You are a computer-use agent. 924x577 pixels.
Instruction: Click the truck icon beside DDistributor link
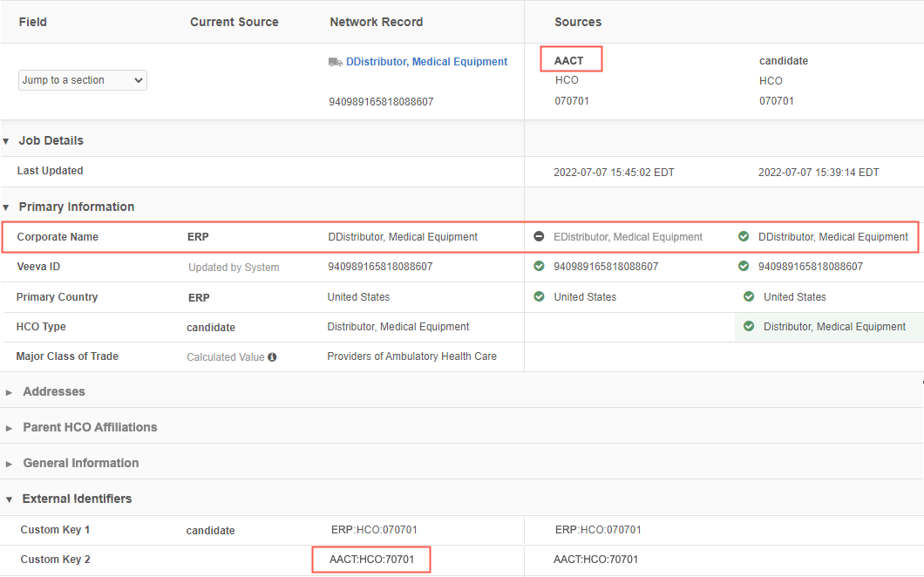336,62
